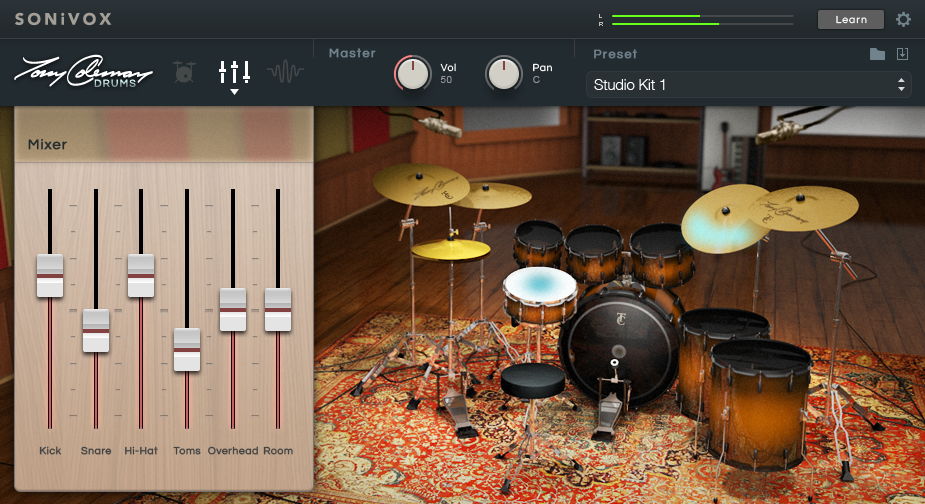This screenshot has width=925, height=504.
Task: Click the Pan value C
Action: click(x=536, y=80)
